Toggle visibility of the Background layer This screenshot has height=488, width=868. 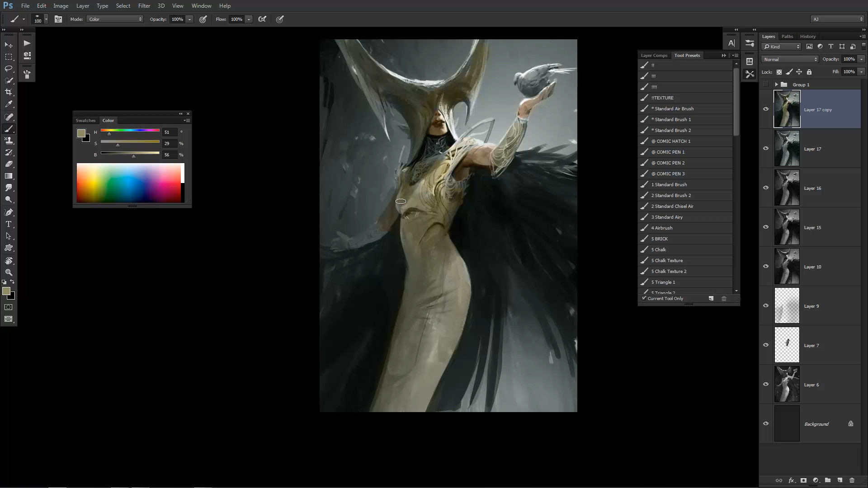click(766, 424)
